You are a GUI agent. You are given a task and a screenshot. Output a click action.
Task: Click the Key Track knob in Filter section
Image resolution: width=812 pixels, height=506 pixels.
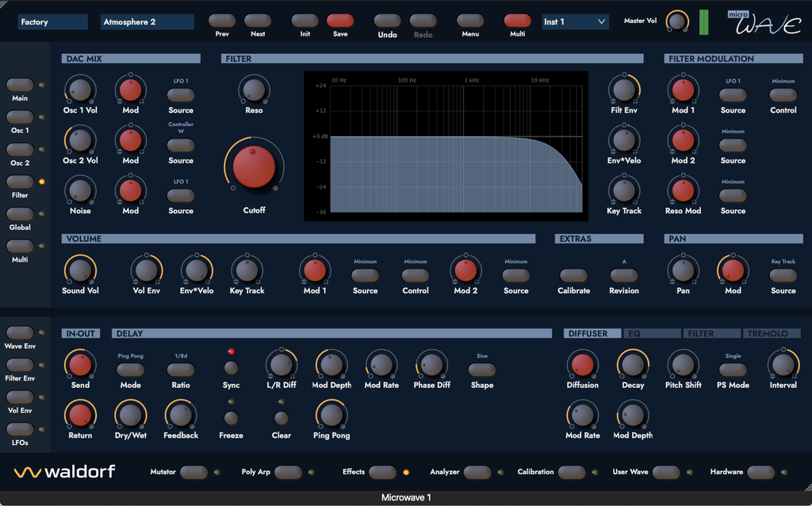pos(624,190)
